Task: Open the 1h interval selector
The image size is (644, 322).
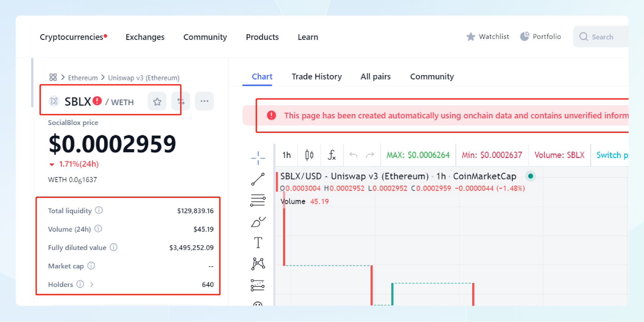Action: (287, 155)
